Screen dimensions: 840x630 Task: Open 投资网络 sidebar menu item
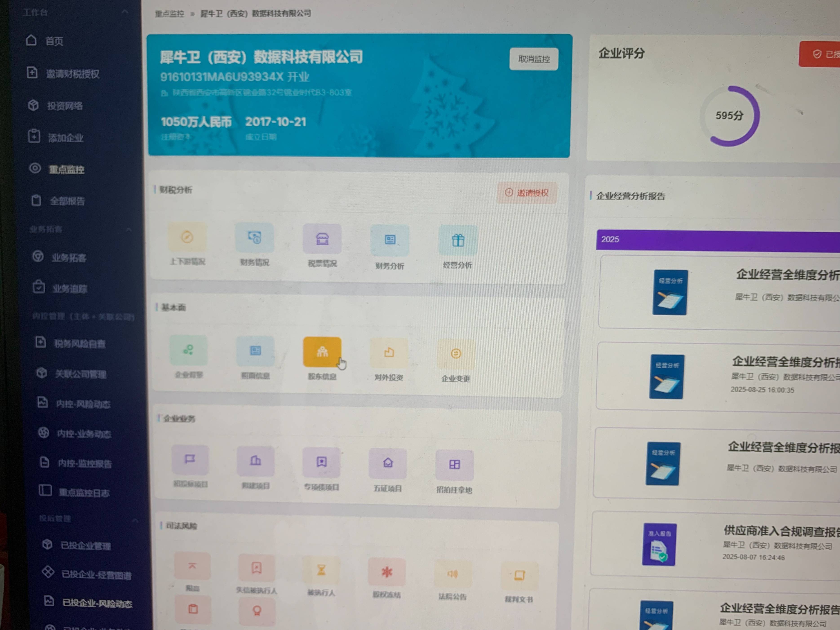tap(64, 106)
